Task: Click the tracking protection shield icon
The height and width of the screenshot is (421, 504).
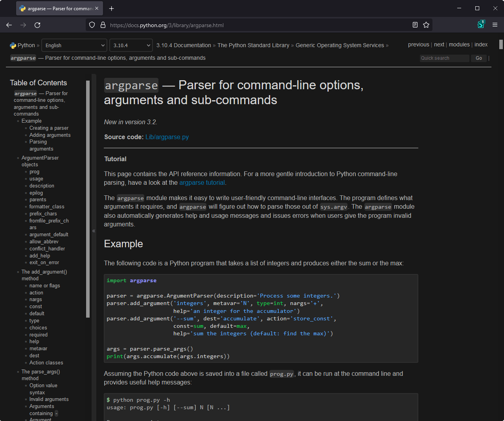Action: [x=92, y=25]
